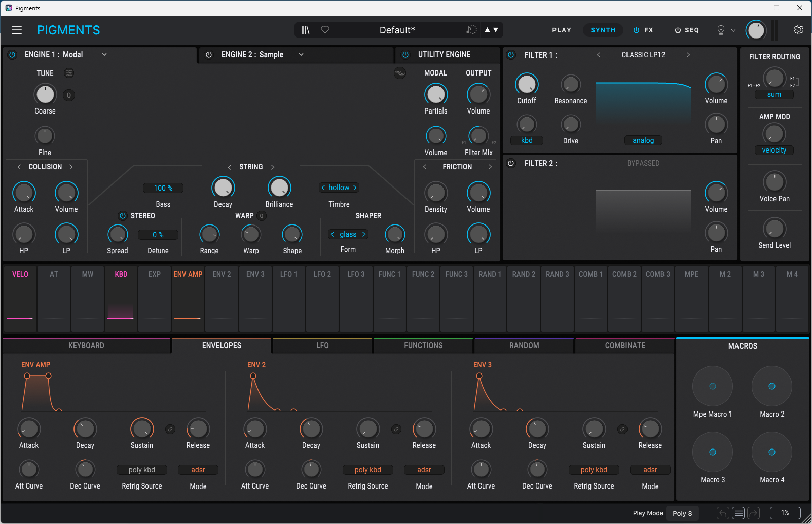Go to previous FRICTION exciter type
This screenshot has width=812, height=524.
(425, 167)
